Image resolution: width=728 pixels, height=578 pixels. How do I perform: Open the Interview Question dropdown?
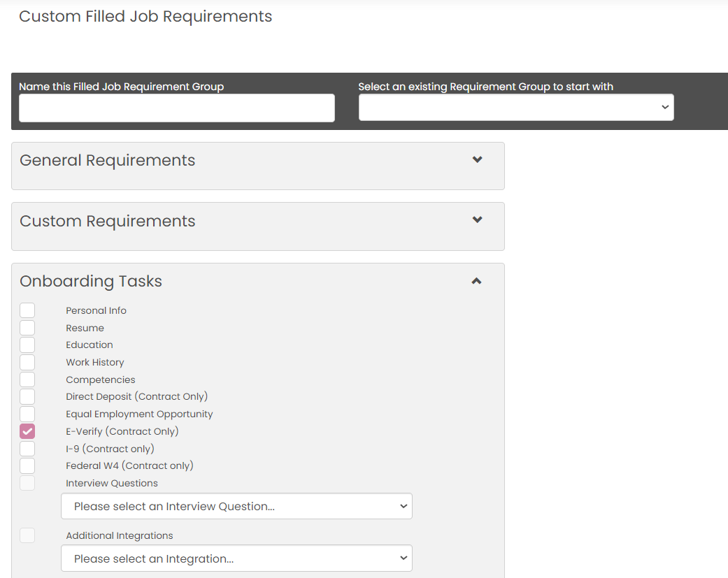pos(236,506)
